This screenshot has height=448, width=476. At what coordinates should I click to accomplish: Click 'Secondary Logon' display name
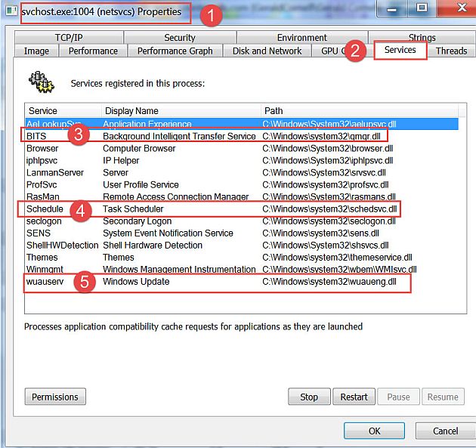[x=138, y=221]
